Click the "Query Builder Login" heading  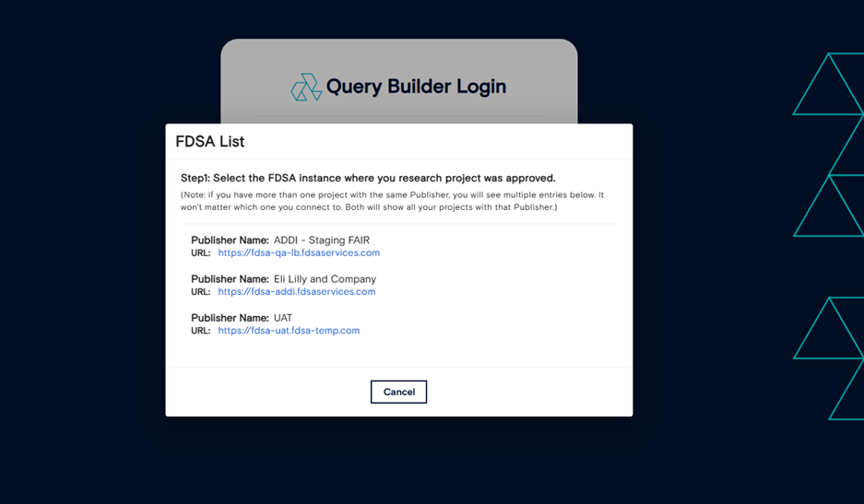[416, 87]
